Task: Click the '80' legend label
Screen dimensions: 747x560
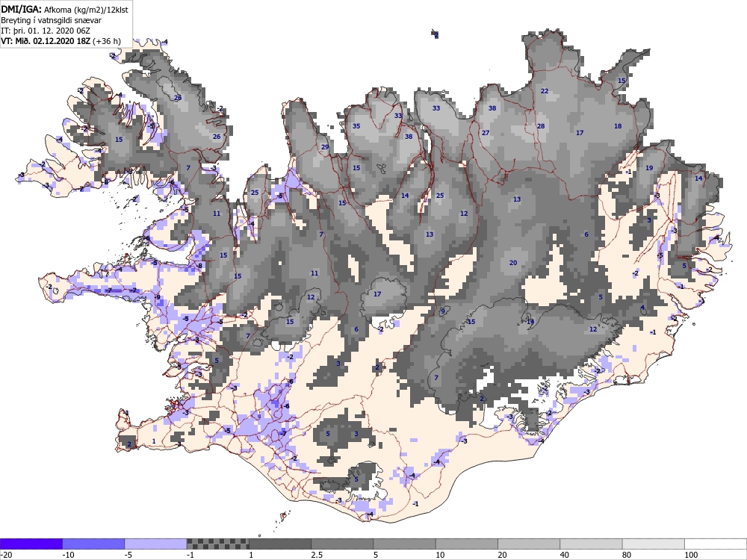Action: coord(627,555)
